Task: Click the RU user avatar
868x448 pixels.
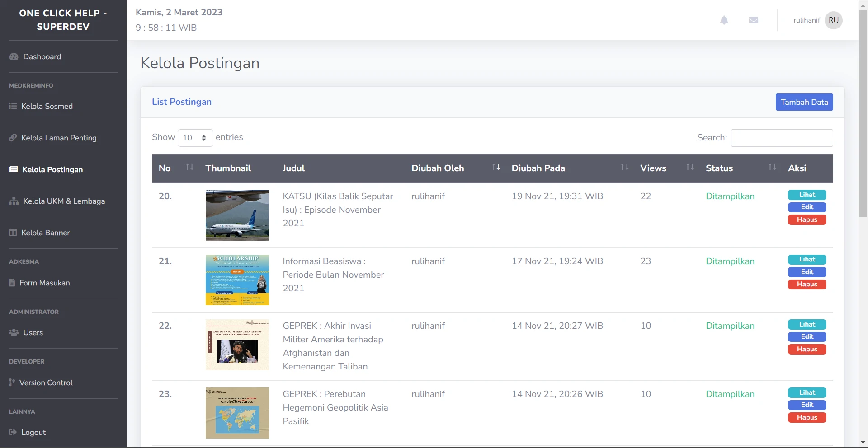Action: coord(833,20)
